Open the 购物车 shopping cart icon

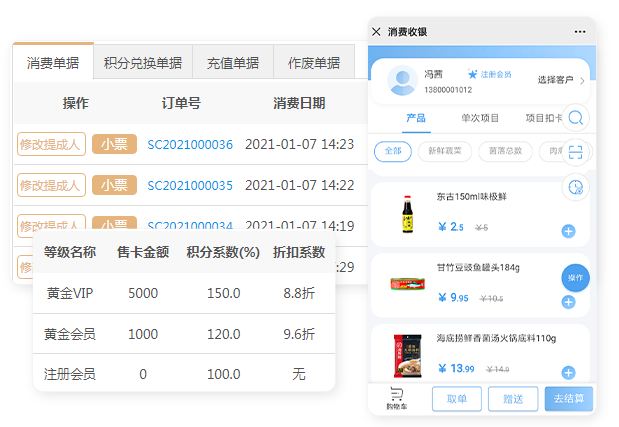pos(396,398)
